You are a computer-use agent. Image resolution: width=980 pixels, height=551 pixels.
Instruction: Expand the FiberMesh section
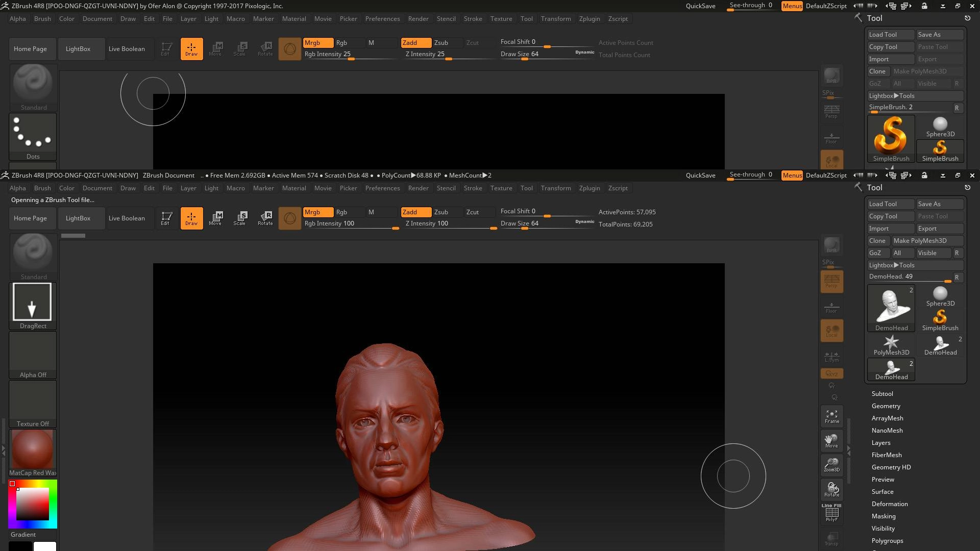pyautogui.click(x=887, y=455)
